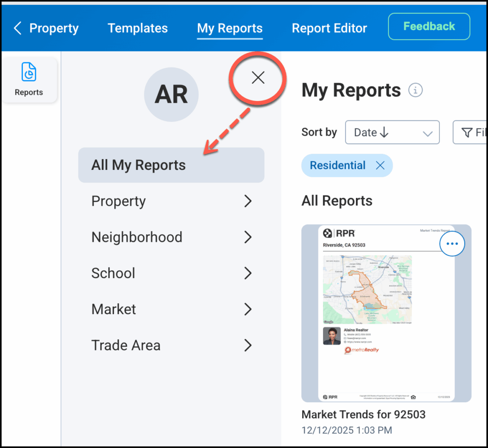Open the Sort by Date dropdown
488x448 pixels.
(x=392, y=132)
